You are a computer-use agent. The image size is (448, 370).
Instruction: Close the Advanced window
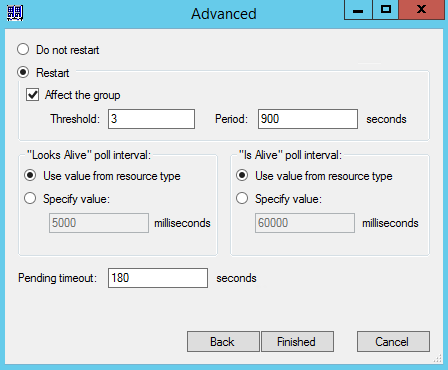tap(422, 10)
